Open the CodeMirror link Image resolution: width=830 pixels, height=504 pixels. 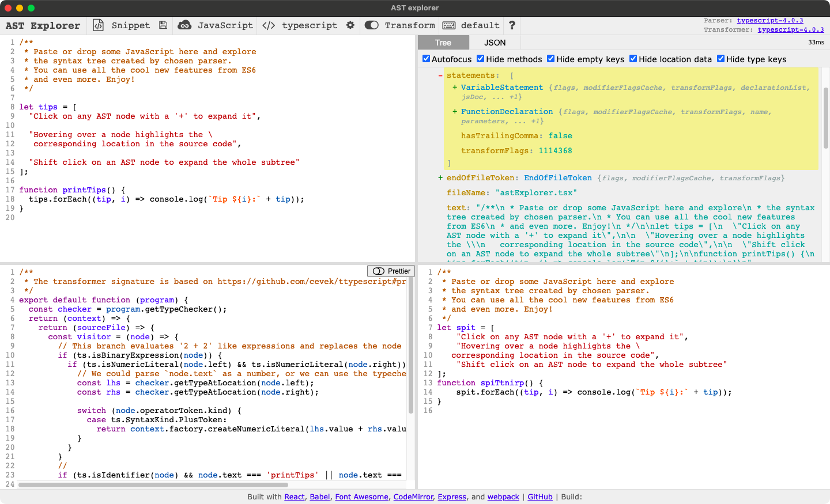click(413, 497)
